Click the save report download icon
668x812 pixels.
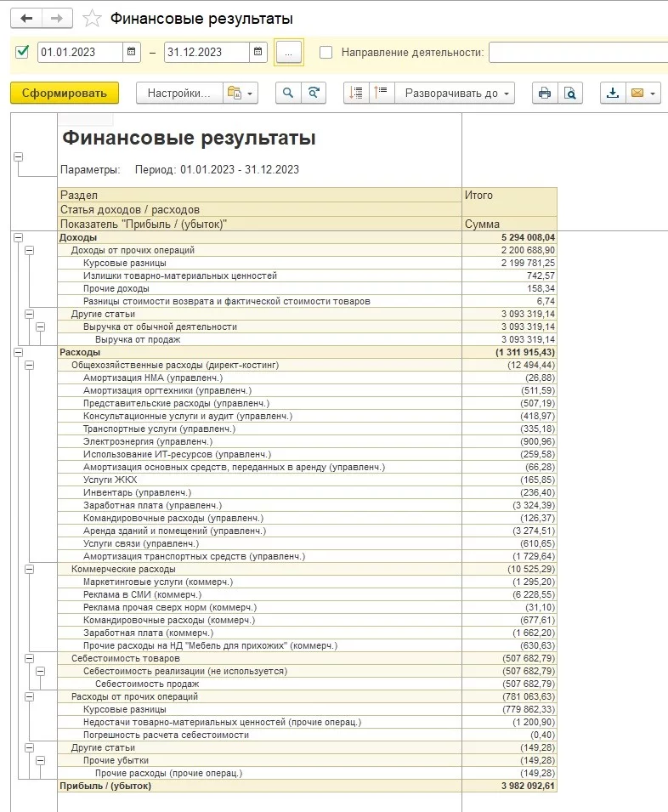(x=613, y=94)
